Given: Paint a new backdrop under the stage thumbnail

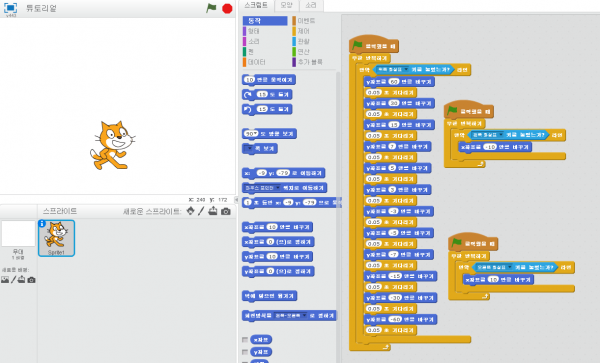Looking at the screenshot, I should pyautogui.click(x=13, y=280).
